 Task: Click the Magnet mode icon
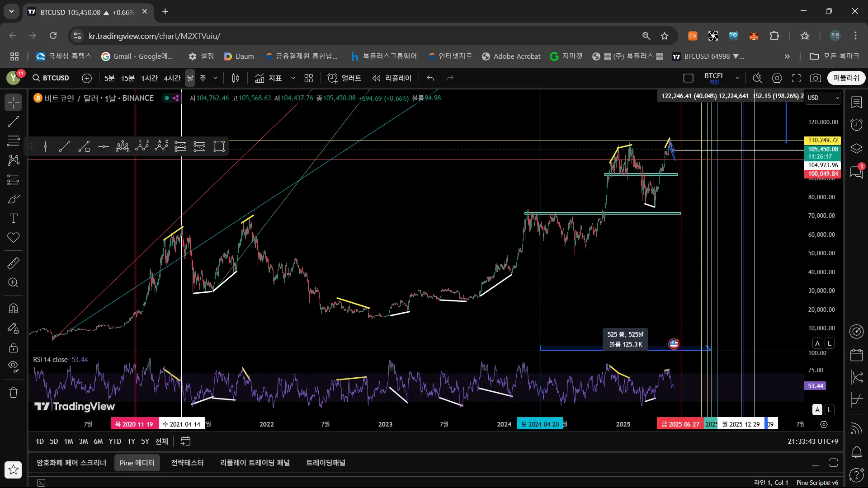point(14,309)
